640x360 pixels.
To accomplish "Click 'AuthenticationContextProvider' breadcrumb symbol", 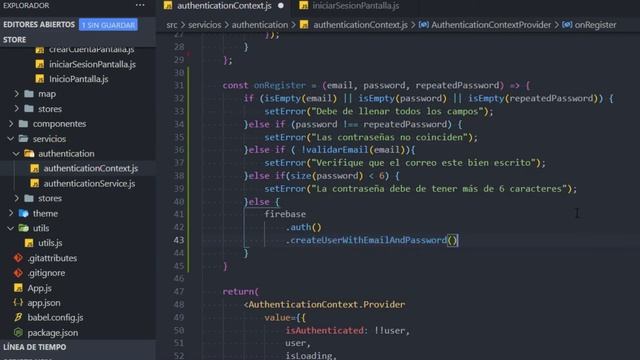I will point(491,25).
